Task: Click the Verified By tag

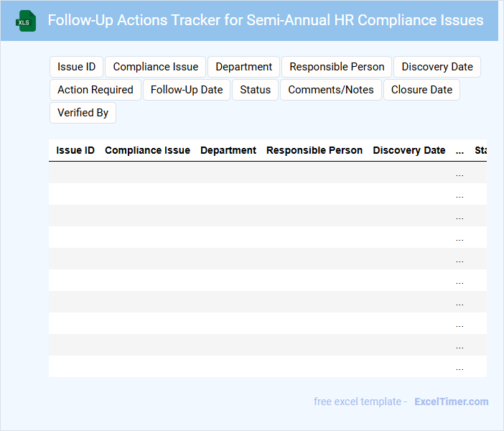Action: (x=83, y=113)
